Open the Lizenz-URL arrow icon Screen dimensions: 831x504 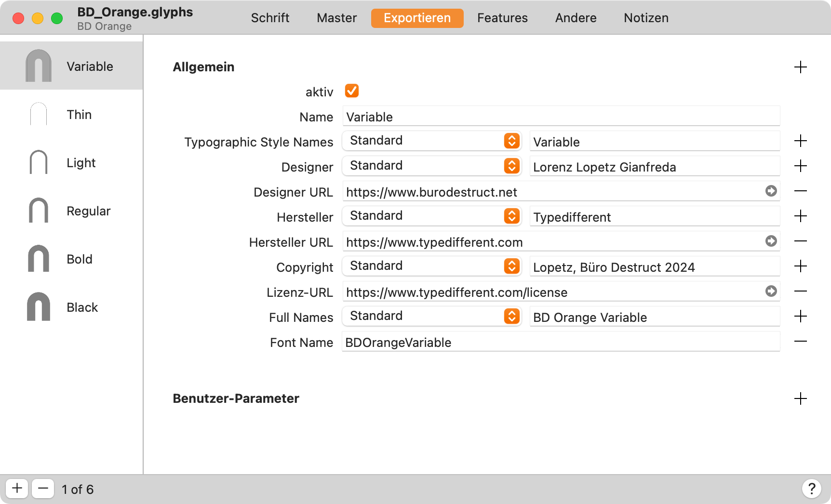771,291
